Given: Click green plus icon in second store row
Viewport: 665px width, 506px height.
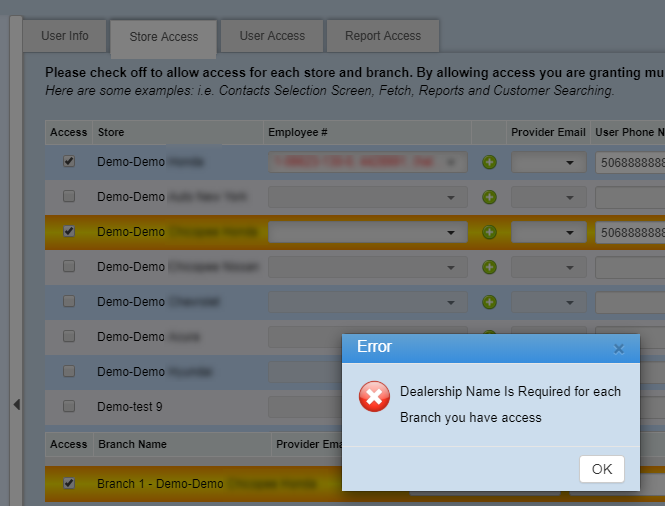Looking at the screenshot, I should pyautogui.click(x=489, y=197).
